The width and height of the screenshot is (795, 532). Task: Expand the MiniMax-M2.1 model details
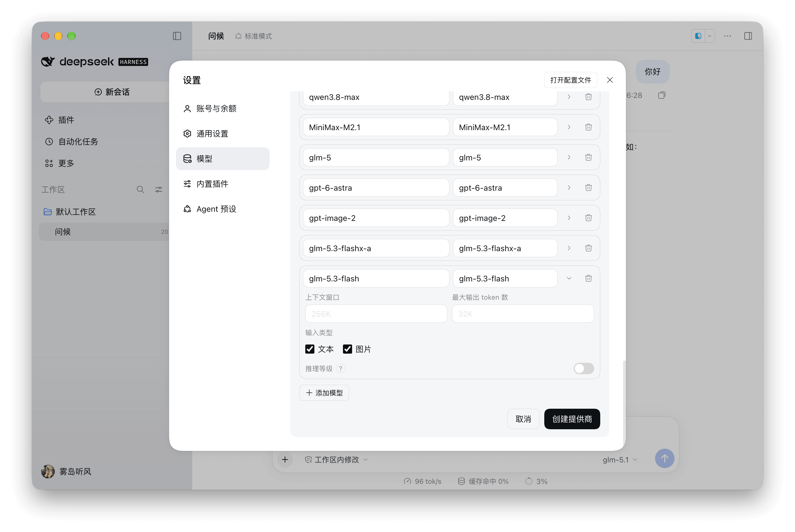point(569,127)
